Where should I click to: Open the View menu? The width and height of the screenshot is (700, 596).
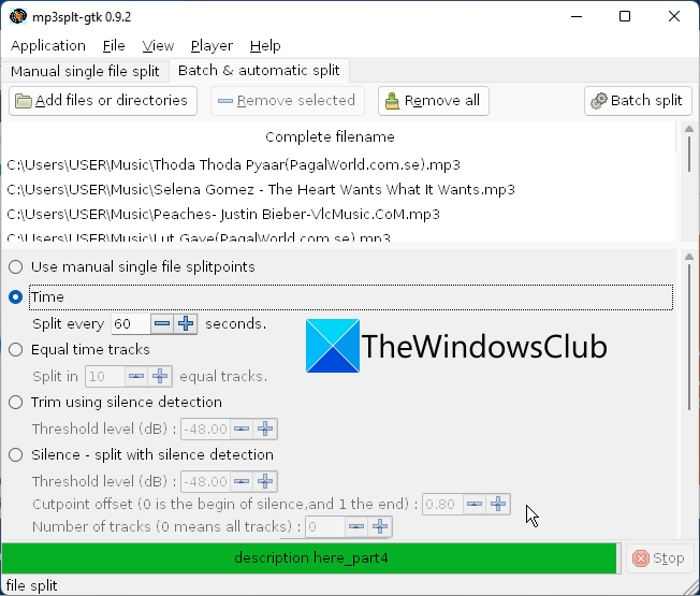point(158,46)
